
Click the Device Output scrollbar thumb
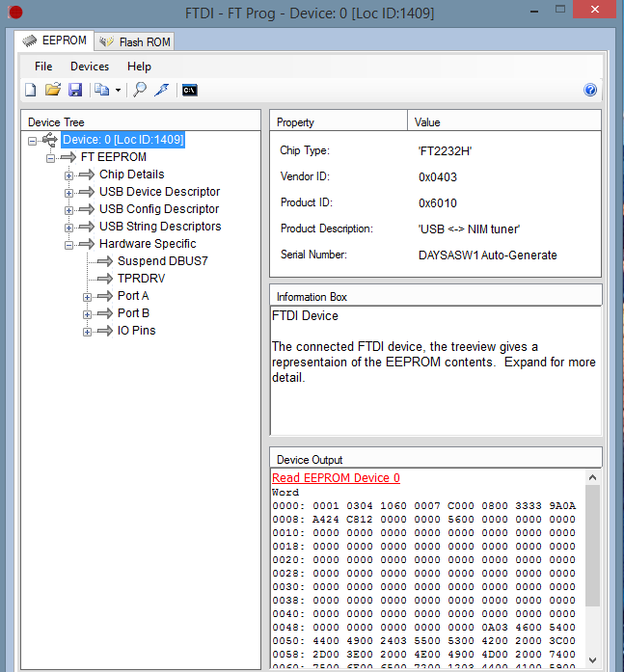click(x=592, y=546)
